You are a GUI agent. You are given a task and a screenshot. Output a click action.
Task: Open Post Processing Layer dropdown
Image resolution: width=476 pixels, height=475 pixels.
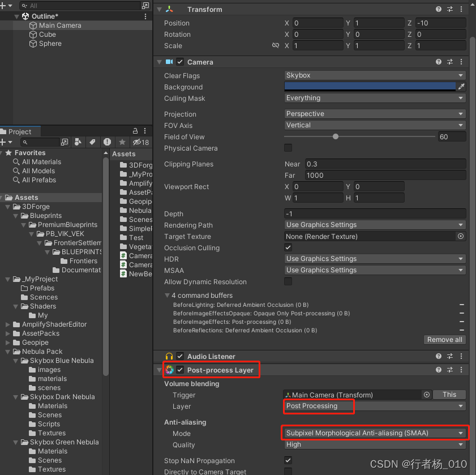point(375,406)
